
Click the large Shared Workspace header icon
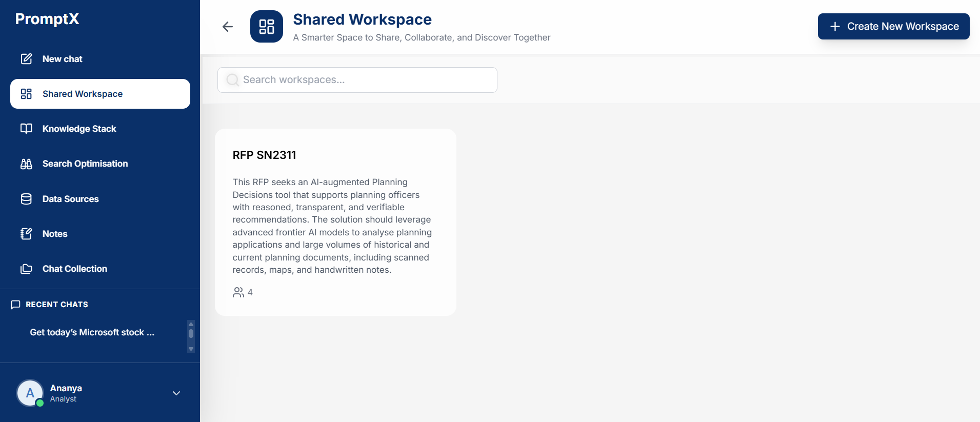pyautogui.click(x=267, y=26)
